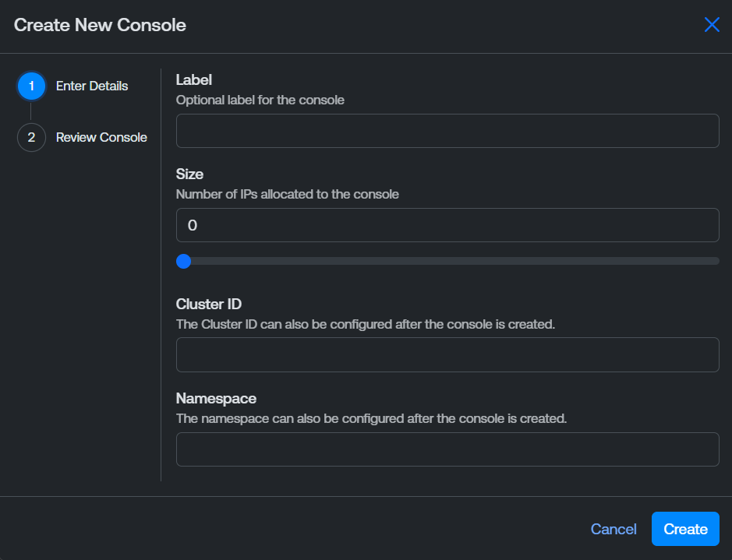Viewport: 732px width, 560px height.
Task: Click the 'Optional label for the console' hint
Action: 260,100
